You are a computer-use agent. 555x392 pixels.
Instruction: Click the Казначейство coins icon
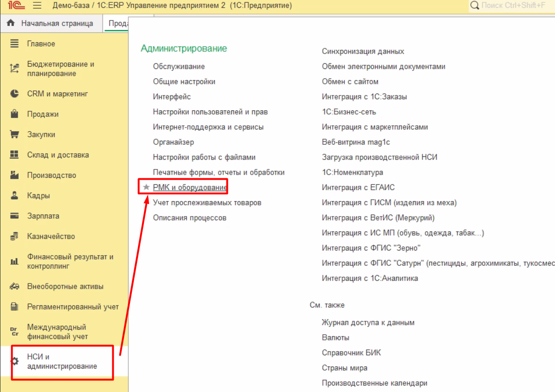[14, 237]
